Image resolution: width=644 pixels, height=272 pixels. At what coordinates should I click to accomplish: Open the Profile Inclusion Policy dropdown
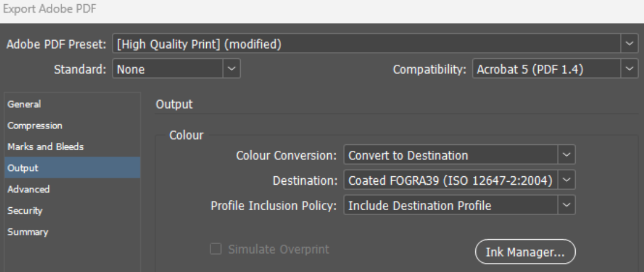[x=458, y=206]
